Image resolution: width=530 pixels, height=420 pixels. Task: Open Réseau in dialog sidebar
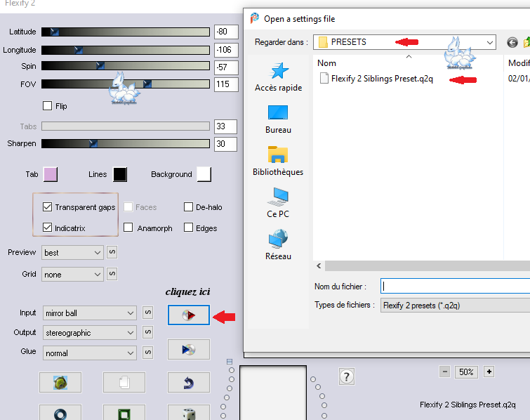278,245
